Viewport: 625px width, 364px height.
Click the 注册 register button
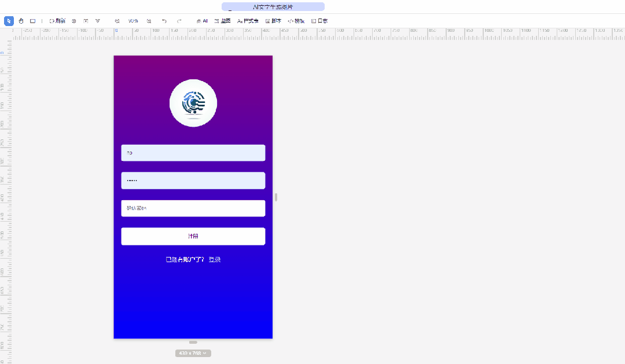click(x=193, y=236)
